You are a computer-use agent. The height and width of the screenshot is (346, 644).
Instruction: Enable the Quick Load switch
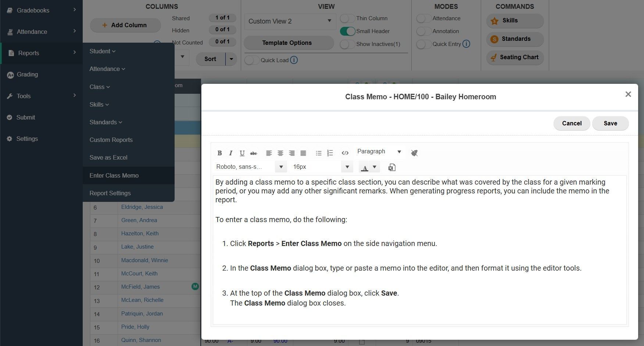[x=252, y=60]
